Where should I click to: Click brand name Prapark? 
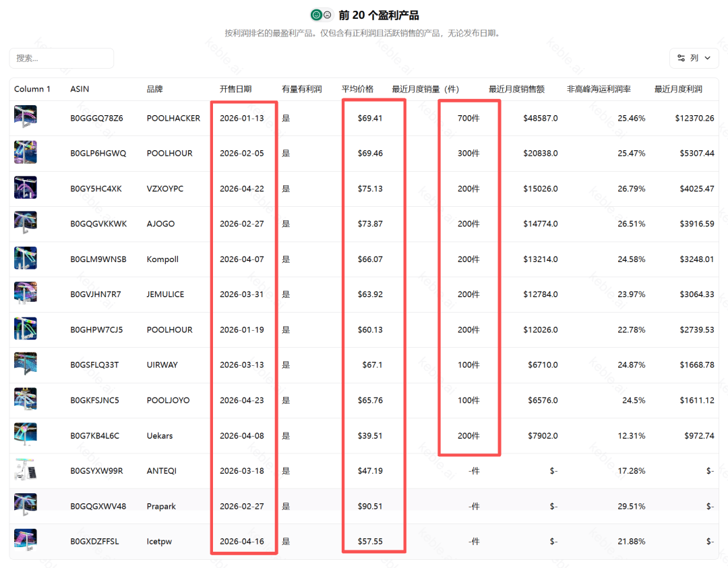(x=161, y=506)
